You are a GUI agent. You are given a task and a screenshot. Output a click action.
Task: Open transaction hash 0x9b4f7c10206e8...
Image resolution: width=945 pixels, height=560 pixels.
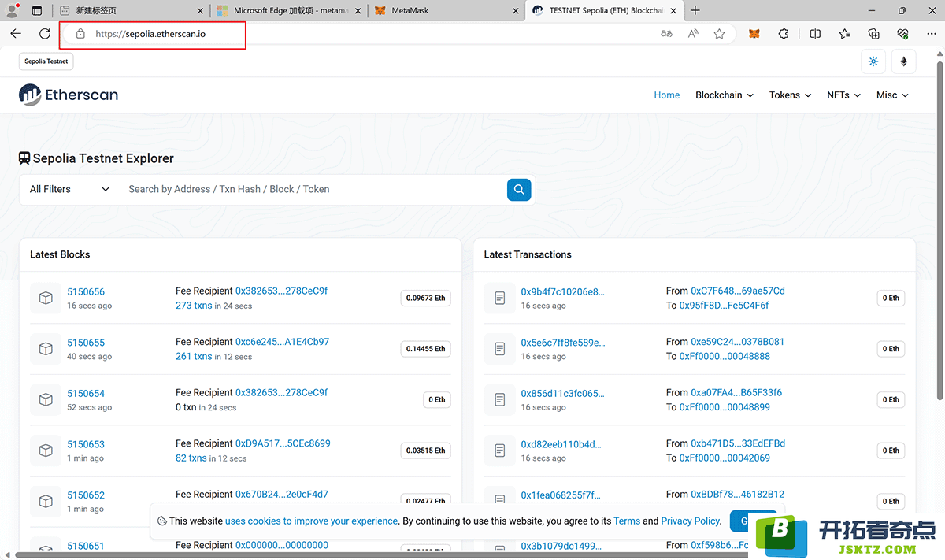[x=563, y=291]
